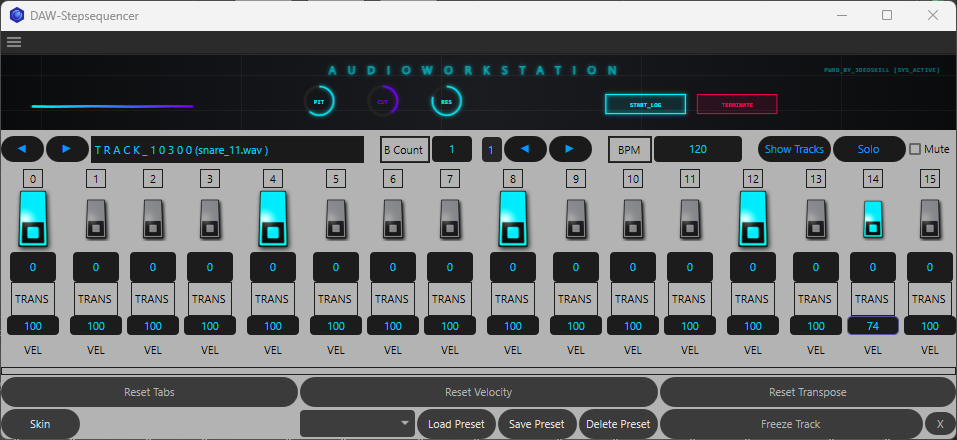957x440 pixels.
Task: Click step 7 velocity field showing 100
Action: click(x=450, y=326)
